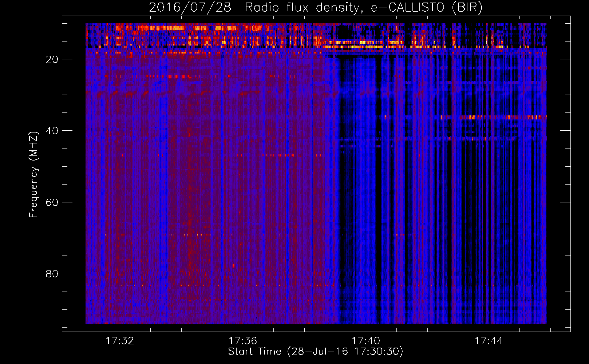
Task: Click the 17:36 time tick label
Action: click(x=243, y=341)
